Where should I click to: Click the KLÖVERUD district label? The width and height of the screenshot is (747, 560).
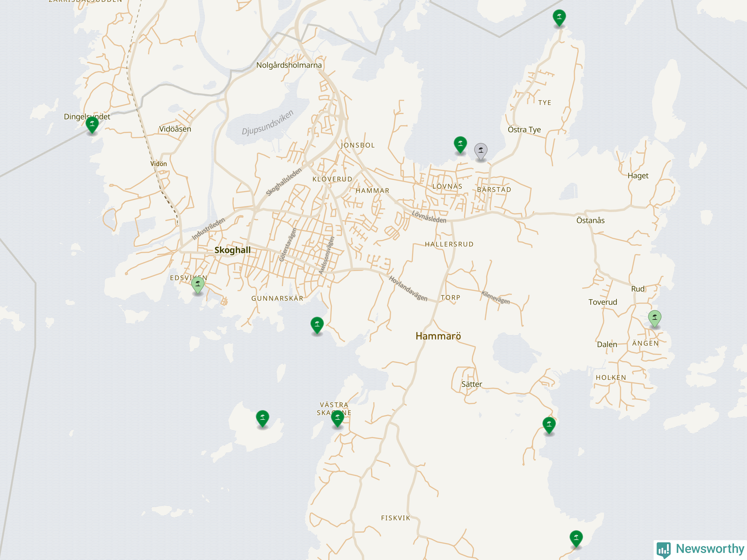click(x=332, y=179)
